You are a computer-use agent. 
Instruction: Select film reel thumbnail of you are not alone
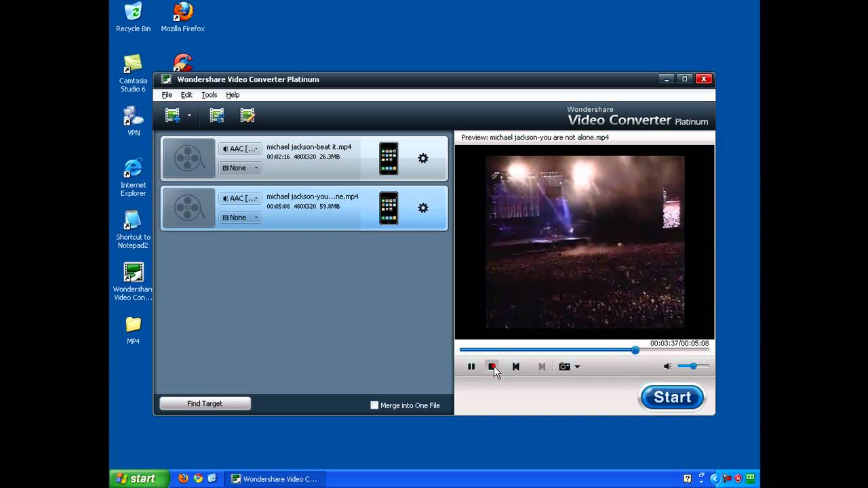189,208
